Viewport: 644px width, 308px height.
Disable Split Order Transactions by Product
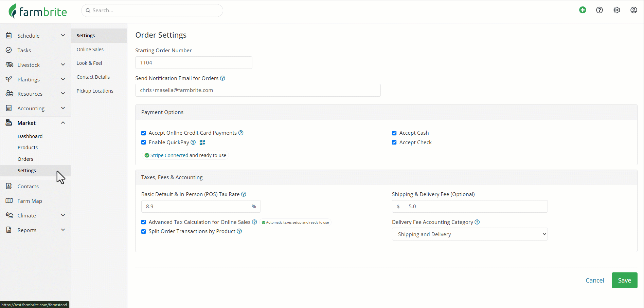pyautogui.click(x=144, y=231)
